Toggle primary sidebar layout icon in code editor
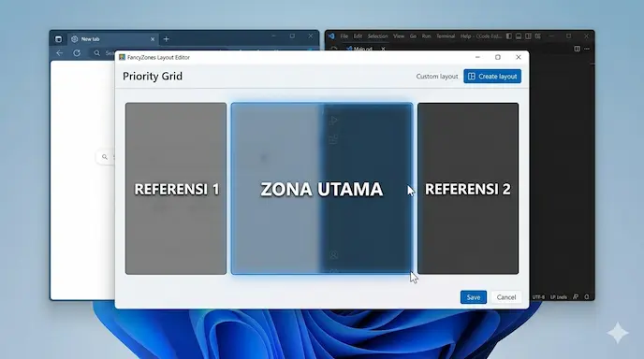This screenshot has height=359, width=644. pos(509,36)
